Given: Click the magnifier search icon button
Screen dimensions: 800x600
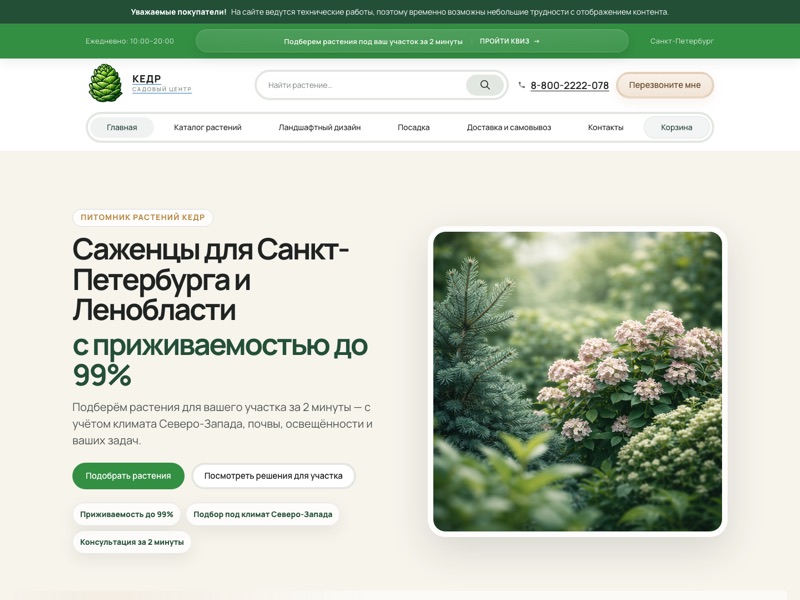Looking at the screenshot, I should [x=484, y=85].
